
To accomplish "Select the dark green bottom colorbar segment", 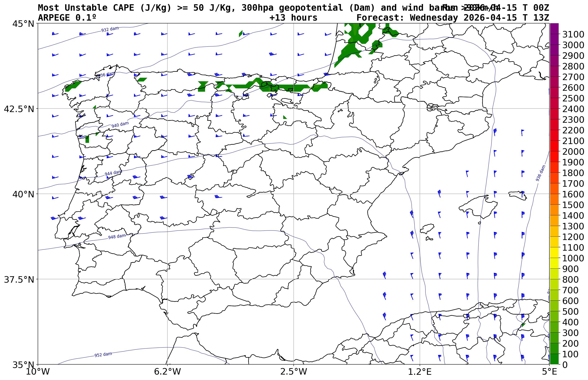I will click(554, 359).
